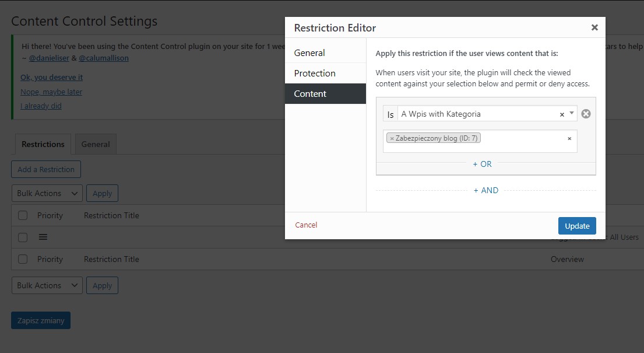Switch to the General section in editor
Viewport: 644px width, 353px height.
point(325,53)
